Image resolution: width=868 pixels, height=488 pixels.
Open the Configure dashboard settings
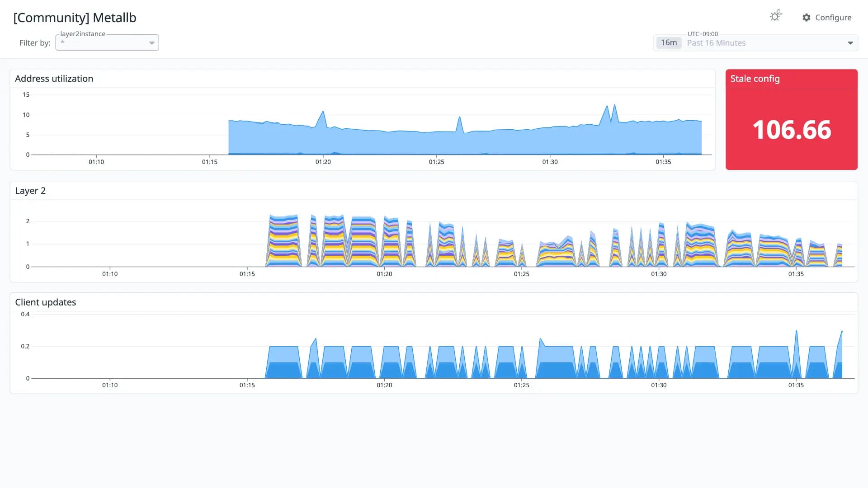point(827,18)
